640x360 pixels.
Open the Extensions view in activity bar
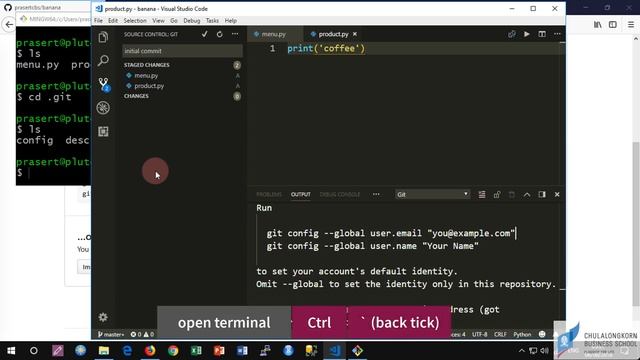(x=103, y=131)
